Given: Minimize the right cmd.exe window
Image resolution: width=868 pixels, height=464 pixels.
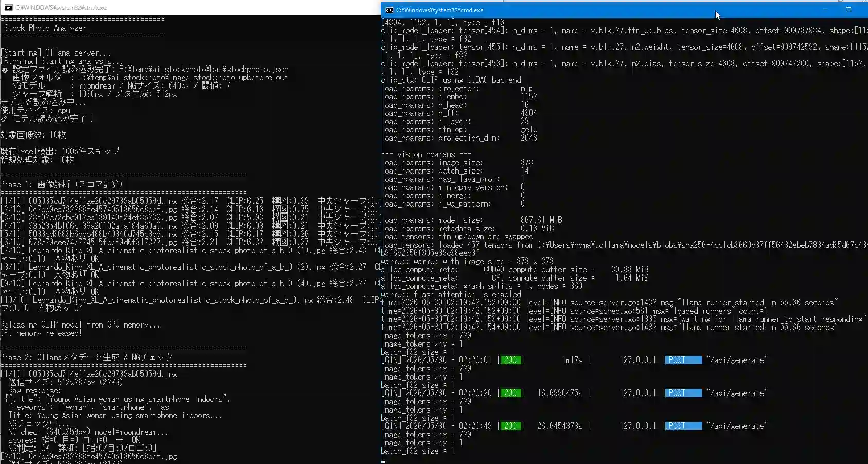Looking at the screenshot, I should (825, 10).
